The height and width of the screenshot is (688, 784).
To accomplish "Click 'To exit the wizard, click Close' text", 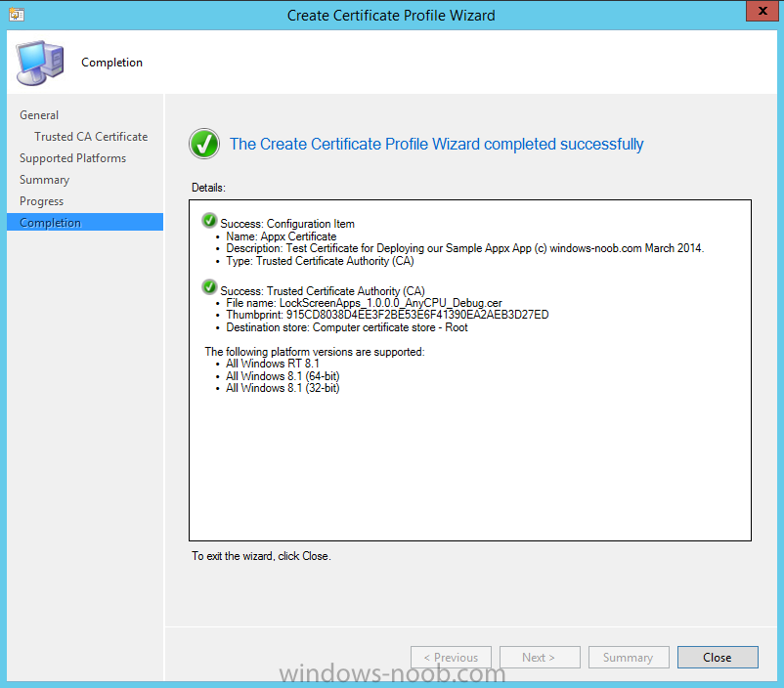I will point(262,556).
